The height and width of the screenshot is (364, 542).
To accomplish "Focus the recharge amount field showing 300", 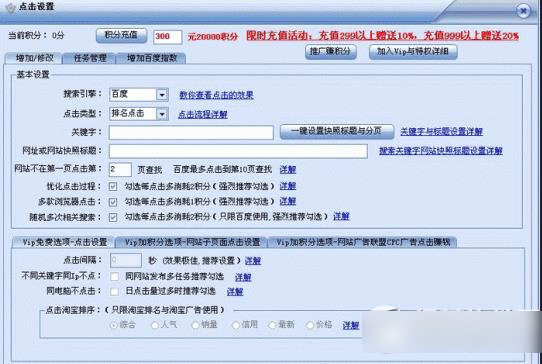I will tap(167, 37).
